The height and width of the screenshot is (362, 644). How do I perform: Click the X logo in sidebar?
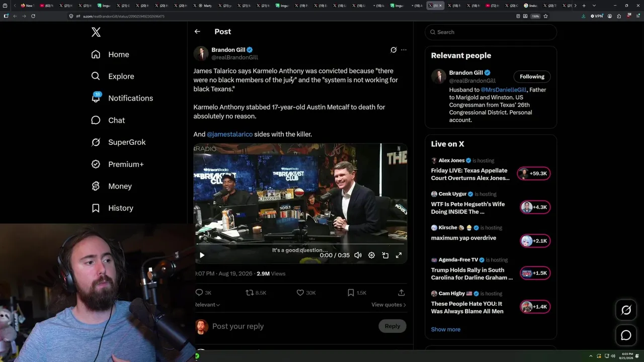[96, 32]
